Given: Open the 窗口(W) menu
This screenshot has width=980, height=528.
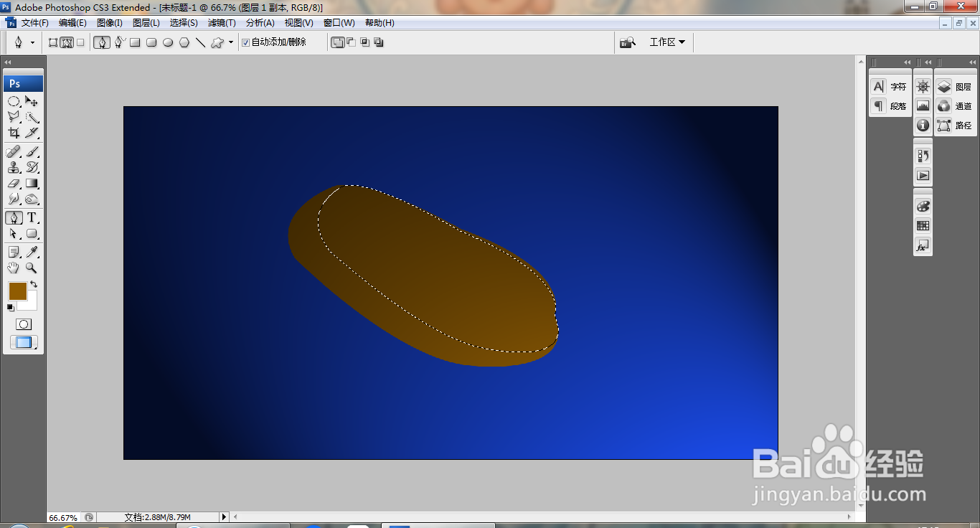Looking at the screenshot, I should pyautogui.click(x=339, y=23).
